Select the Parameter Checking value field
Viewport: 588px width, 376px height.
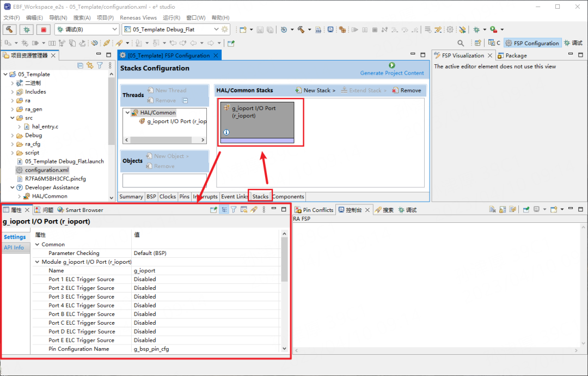[x=206, y=253]
